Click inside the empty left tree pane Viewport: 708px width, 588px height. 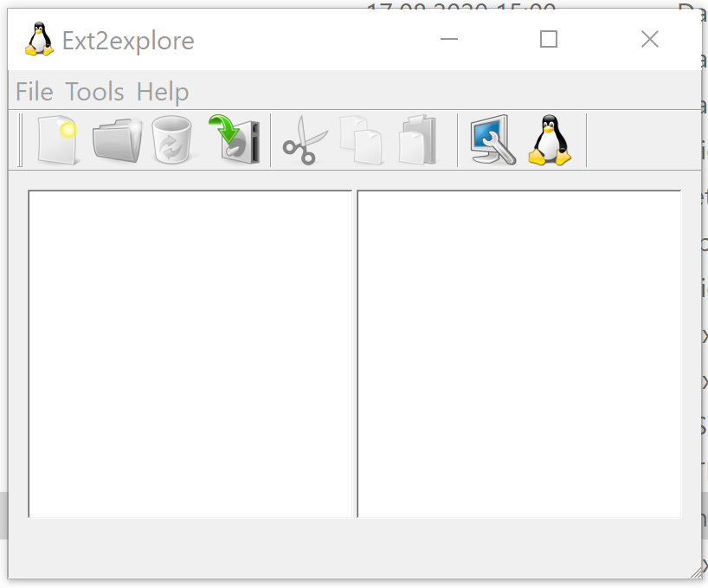tap(190, 353)
